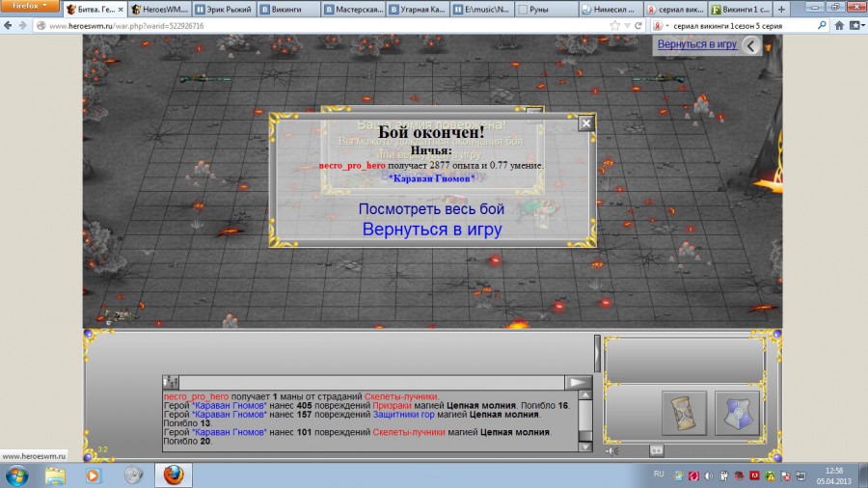The height and width of the screenshot is (488, 868).
Task: Click yellow warning tray icon
Action: 770,475
